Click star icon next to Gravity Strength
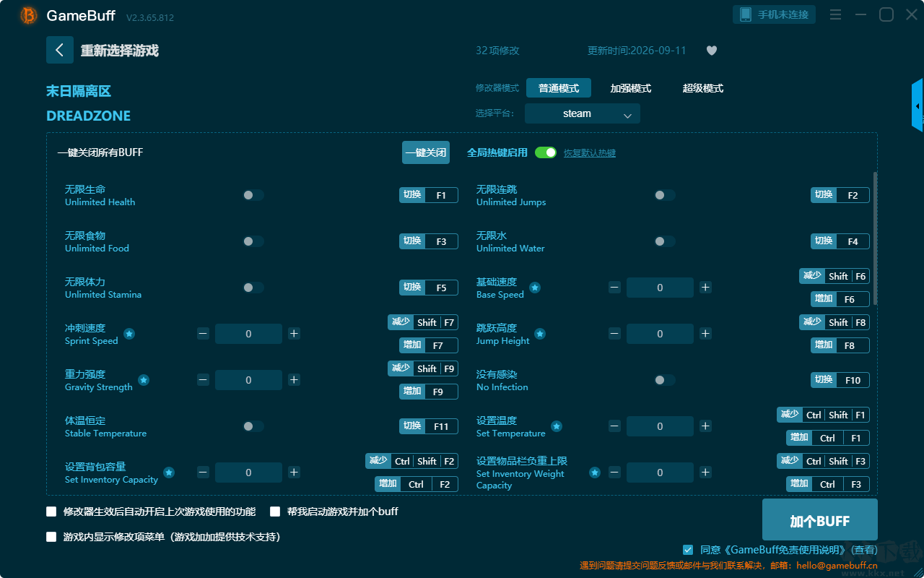Screen dimensions: 924x578 point(144,380)
